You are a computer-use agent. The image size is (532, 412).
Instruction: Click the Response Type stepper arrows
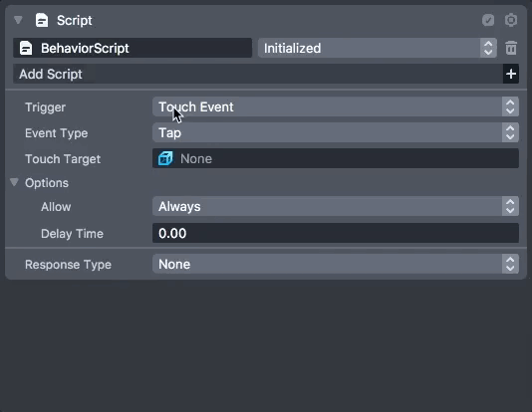510,264
